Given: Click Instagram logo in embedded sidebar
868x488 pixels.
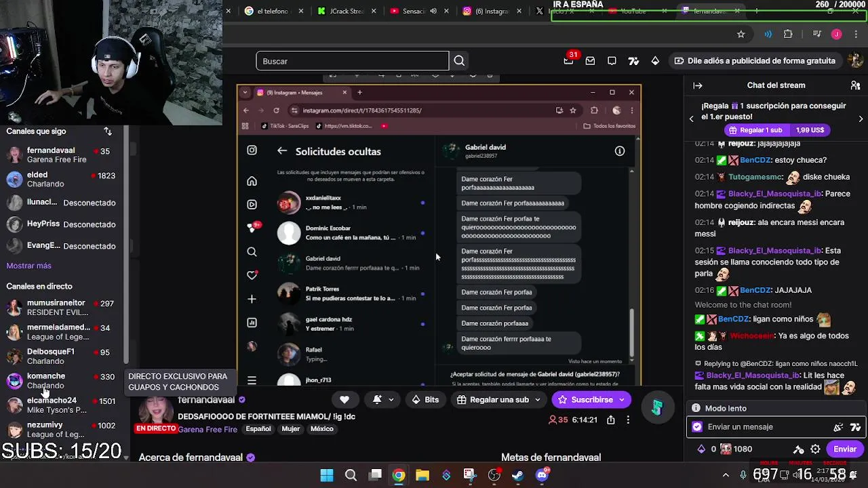Looking at the screenshot, I should point(252,150).
